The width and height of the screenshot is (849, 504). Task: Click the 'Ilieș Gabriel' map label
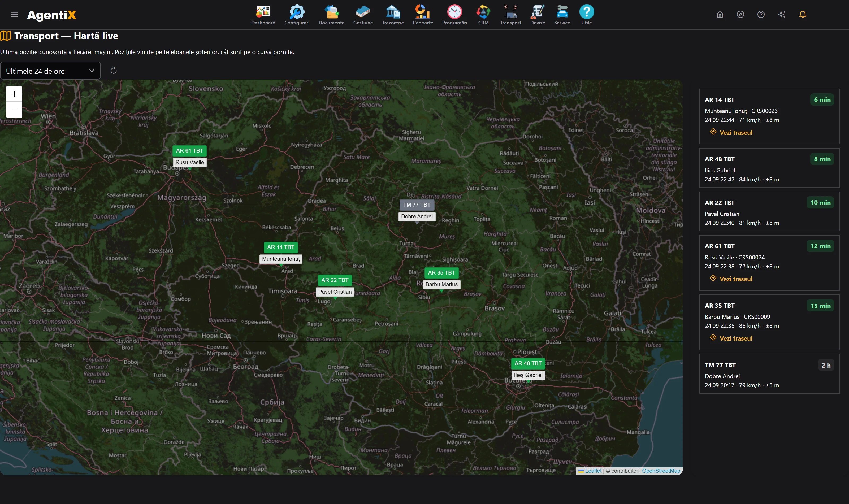528,375
